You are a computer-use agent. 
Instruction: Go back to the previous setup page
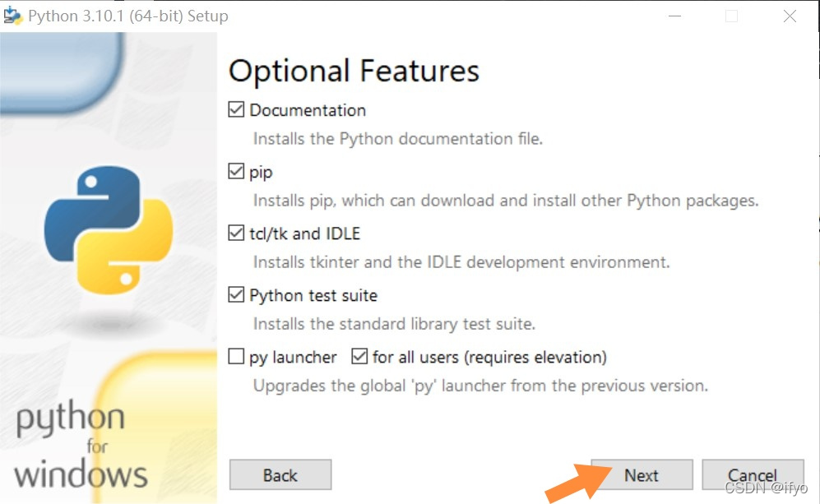coord(280,474)
